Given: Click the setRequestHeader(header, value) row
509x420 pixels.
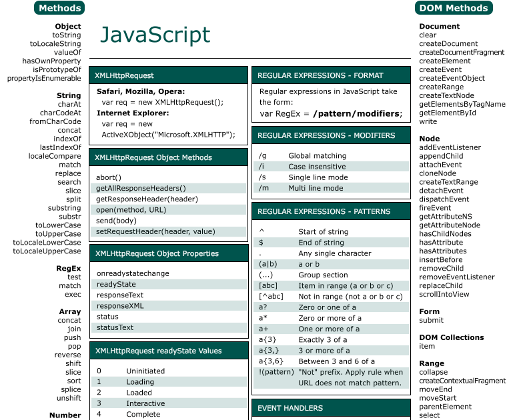Looking at the screenshot, I should [169, 231].
